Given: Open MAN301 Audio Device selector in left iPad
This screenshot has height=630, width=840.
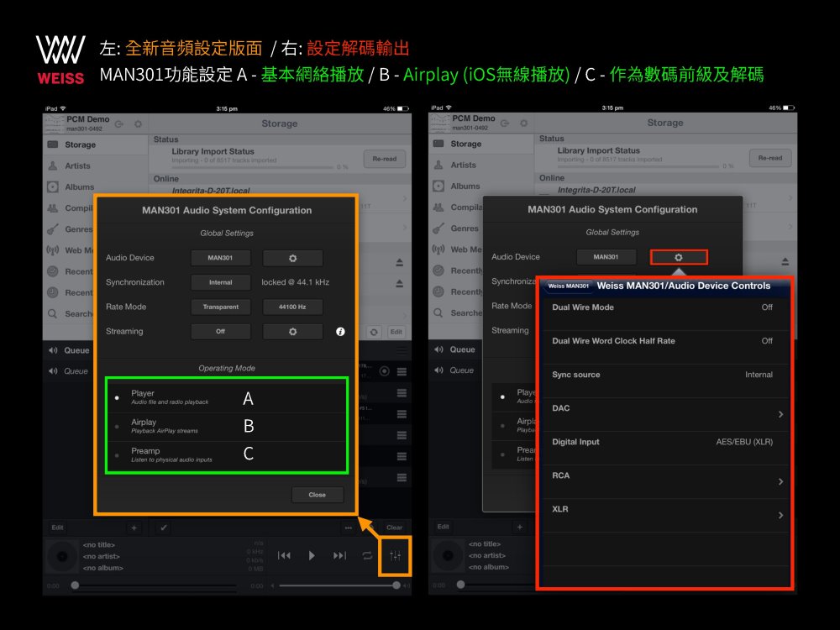Looking at the screenshot, I should (221, 258).
